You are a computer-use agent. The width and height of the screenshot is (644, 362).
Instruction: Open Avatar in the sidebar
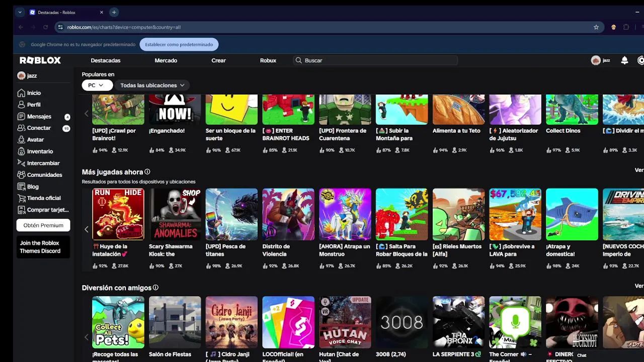click(x=31, y=140)
